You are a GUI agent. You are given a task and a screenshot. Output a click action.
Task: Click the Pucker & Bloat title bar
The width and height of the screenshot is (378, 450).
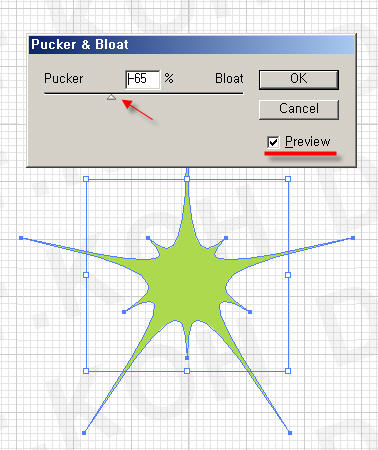tap(191, 45)
